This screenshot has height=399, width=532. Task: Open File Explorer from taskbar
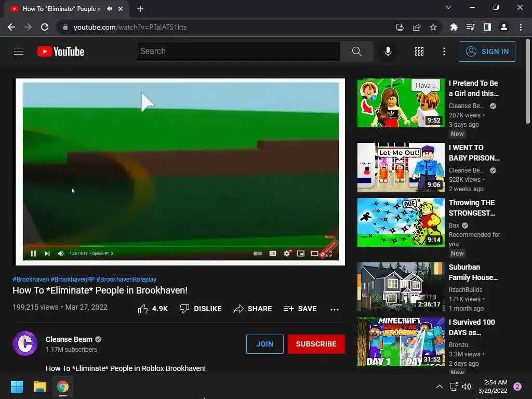click(40, 387)
